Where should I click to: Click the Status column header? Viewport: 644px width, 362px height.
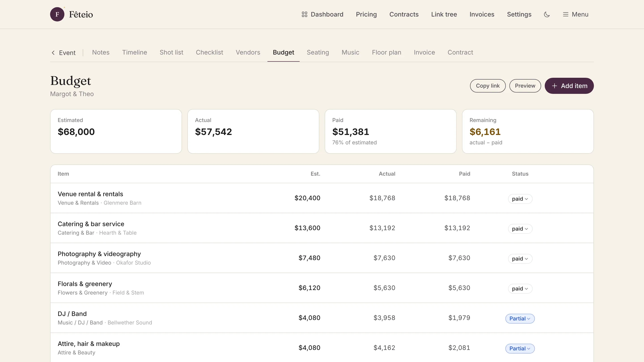[520, 174]
